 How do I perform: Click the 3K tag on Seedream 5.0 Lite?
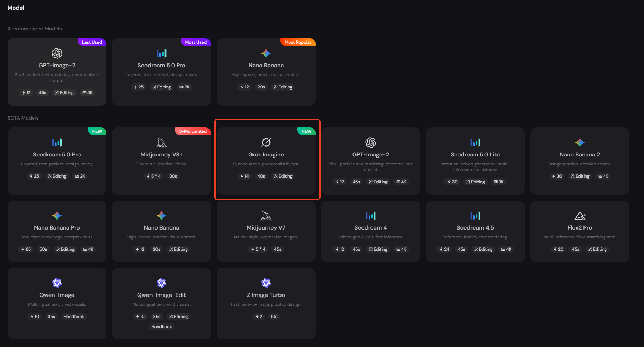point(499,182)
